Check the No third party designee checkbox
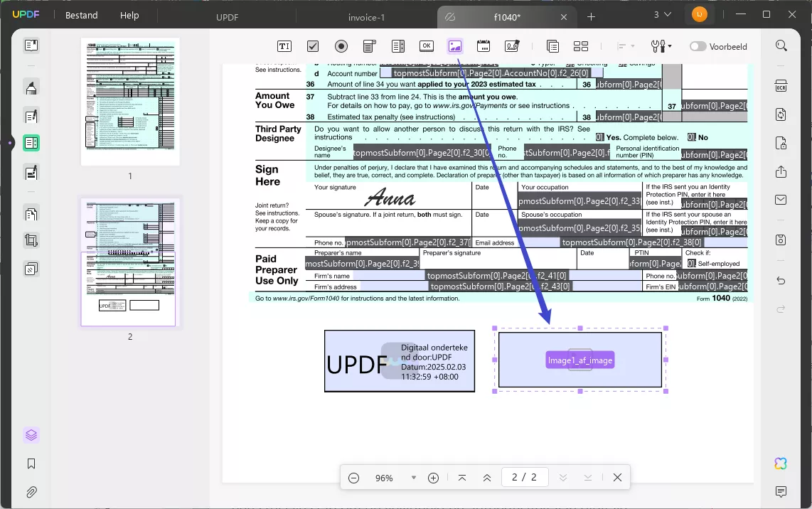Image resolution: width=812 pixels, height=509 pixels. click(692, 137)
